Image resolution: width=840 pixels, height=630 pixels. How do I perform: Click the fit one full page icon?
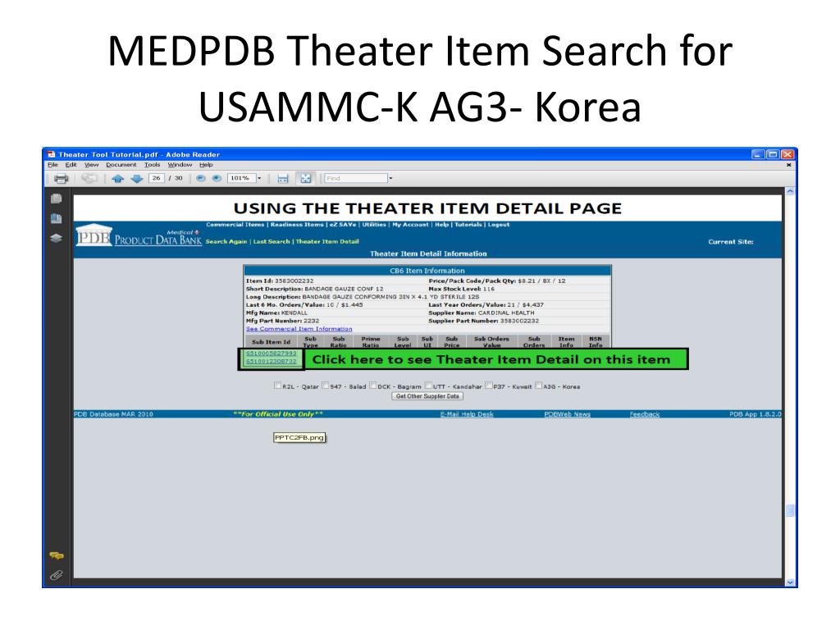305,178
